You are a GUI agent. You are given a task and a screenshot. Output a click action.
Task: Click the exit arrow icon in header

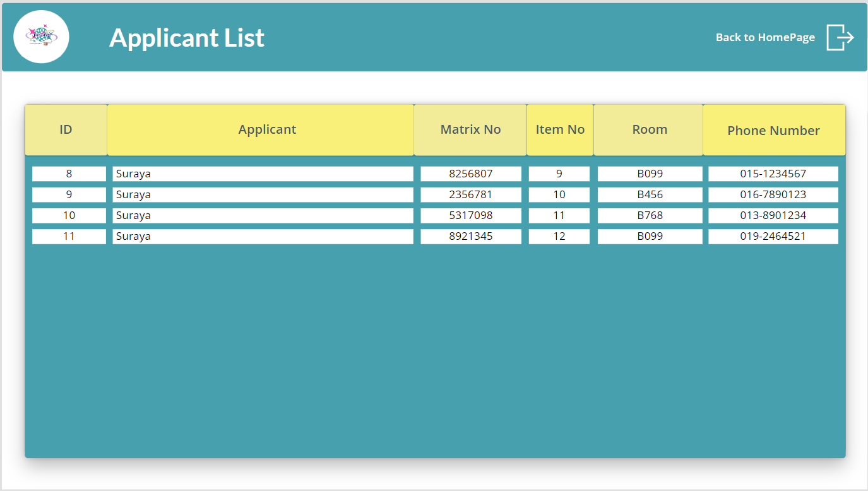[x=840, y=37]
